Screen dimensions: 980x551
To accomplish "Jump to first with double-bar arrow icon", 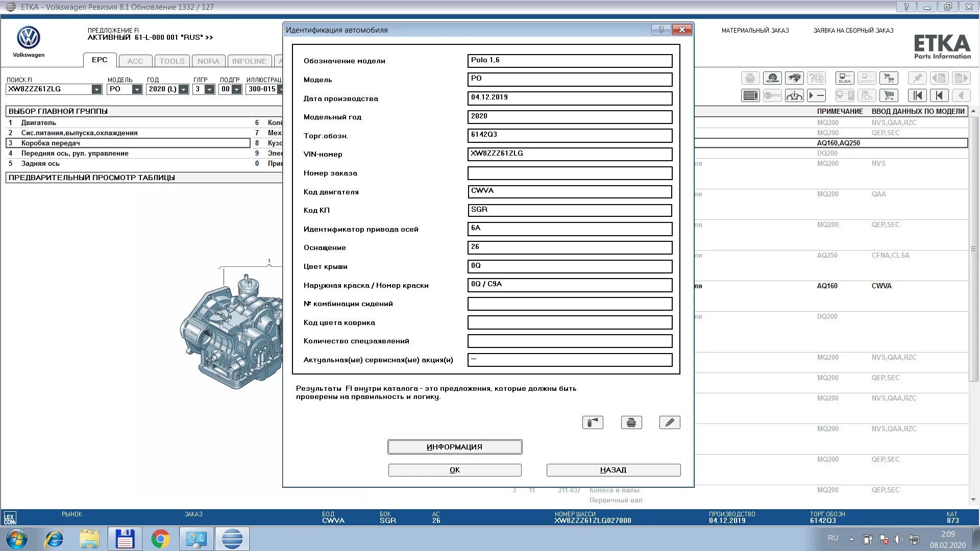I will (x=917, y=95).
